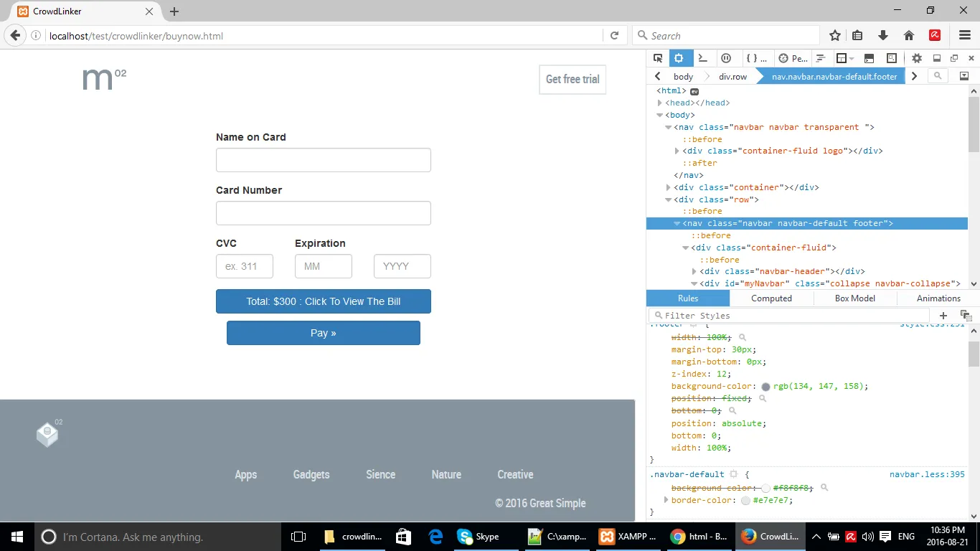Open color picker for rgb(134, 147, 158) swatch
The width and height of the screenshot is (980, 551).
coord(766,387)
